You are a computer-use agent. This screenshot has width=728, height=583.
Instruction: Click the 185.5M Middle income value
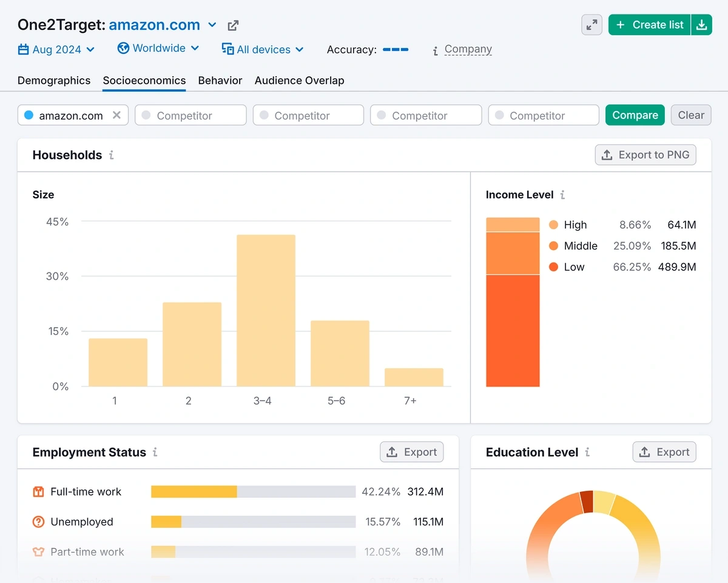[x=678, y=246]
